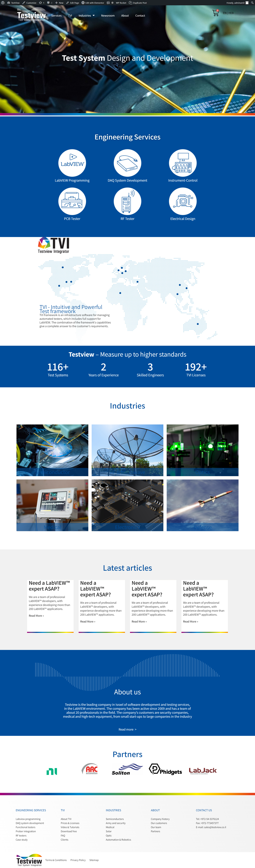Click the RF Tester circle icon
This screenshot has height=868, width=255.
pos(127,201)
